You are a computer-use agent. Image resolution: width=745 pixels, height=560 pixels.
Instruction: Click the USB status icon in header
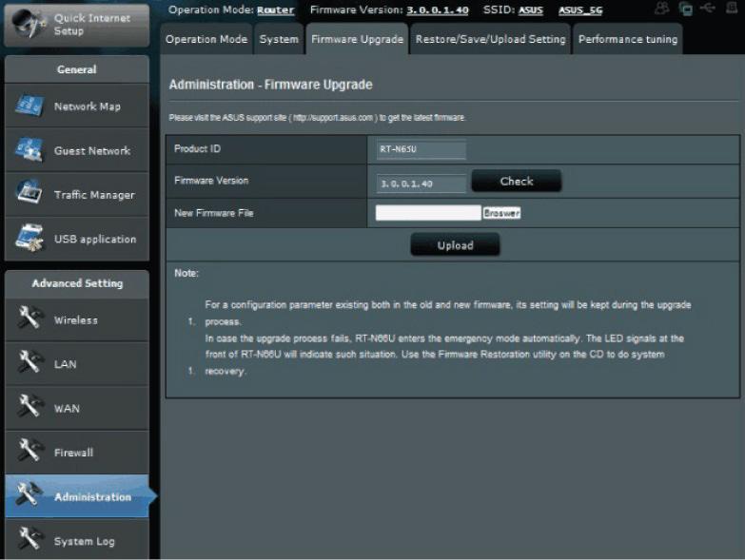pos(708,8)
